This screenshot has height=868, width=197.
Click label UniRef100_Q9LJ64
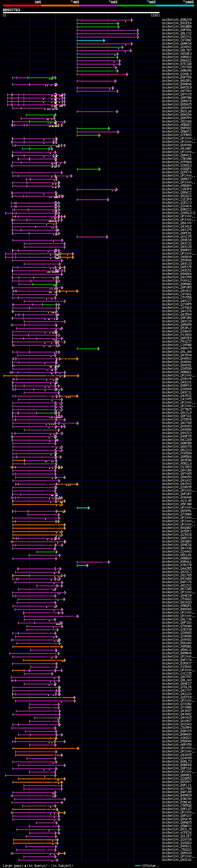coord(177,351)
